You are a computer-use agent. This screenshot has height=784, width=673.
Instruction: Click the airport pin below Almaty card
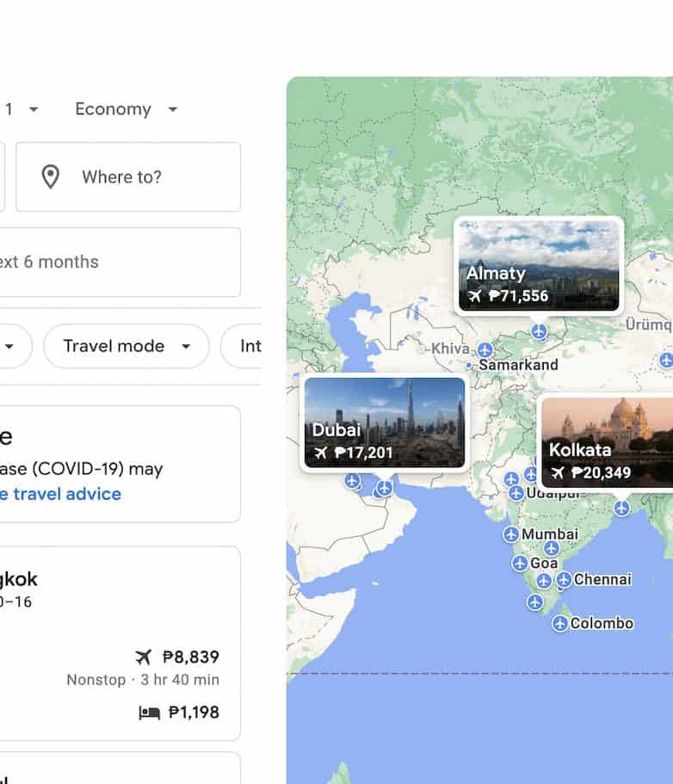pos(539,330)
